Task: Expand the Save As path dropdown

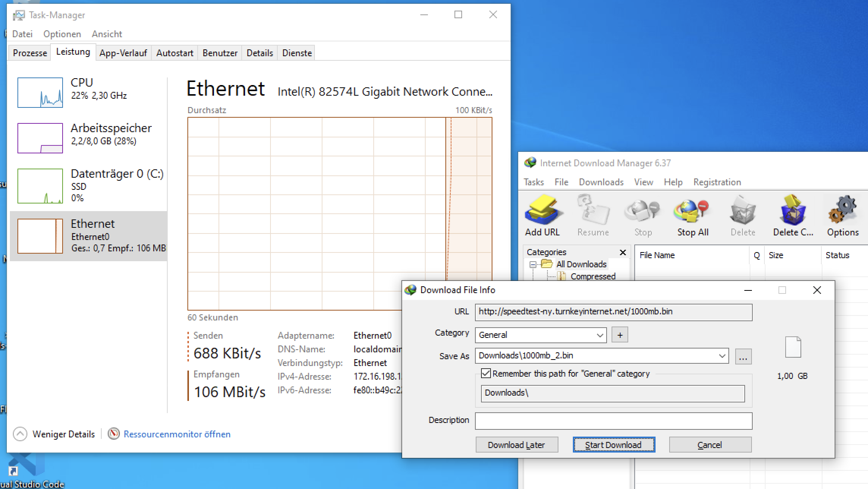Action: [x=722, y=356]
